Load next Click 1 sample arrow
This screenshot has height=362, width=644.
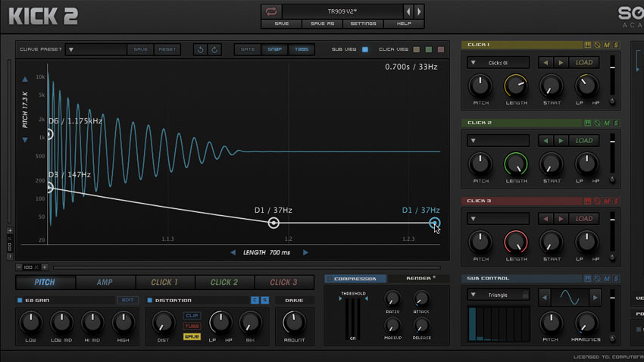[x=561, y=63]
